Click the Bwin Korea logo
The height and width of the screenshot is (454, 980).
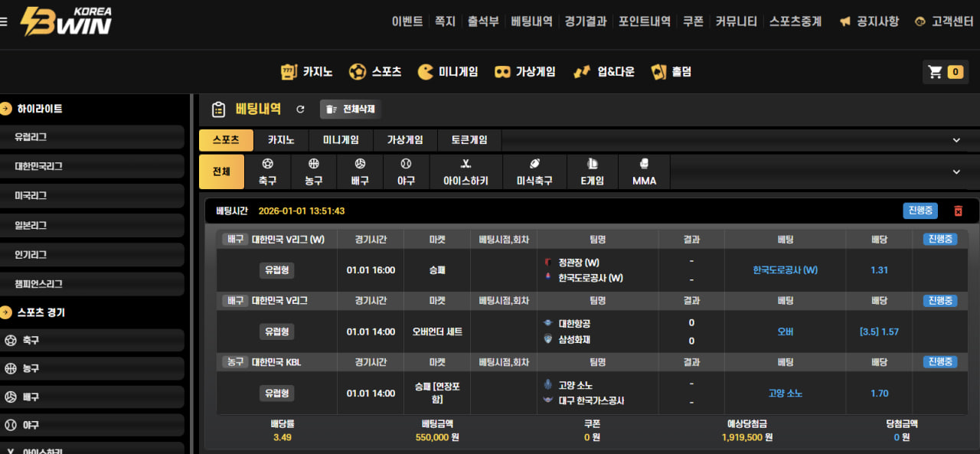pos(66,21)
